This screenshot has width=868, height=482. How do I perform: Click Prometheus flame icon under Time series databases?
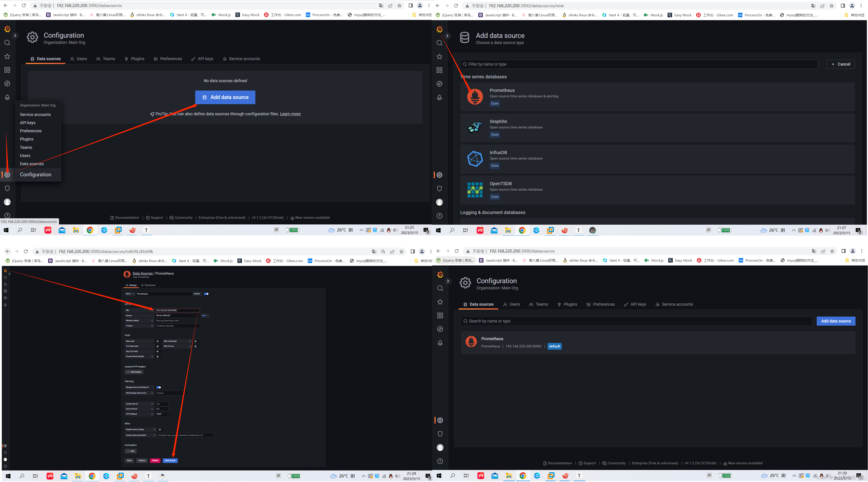click(x=475, y=96)
